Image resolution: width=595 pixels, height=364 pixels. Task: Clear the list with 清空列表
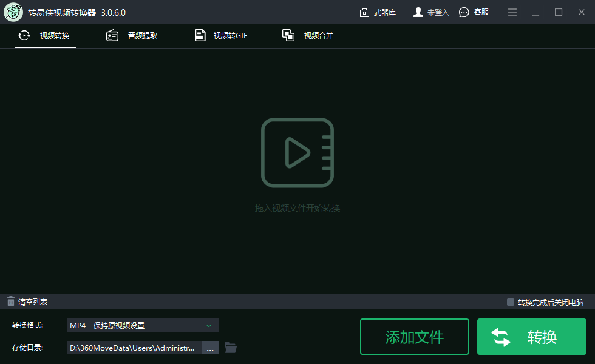(27, 302)
